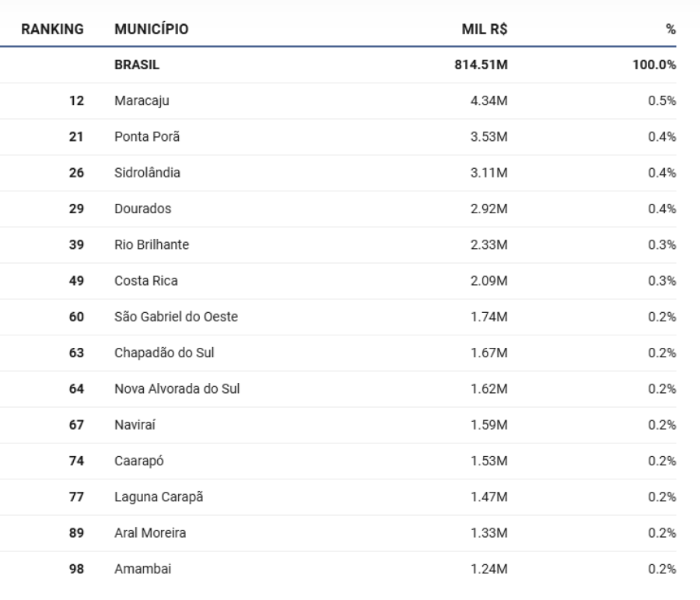The width and height of the screenshot is (700, 600).
Task: Click the 2.33M value for Rio Brilhante
Action: pyautogui.click(x=489, y=245)
